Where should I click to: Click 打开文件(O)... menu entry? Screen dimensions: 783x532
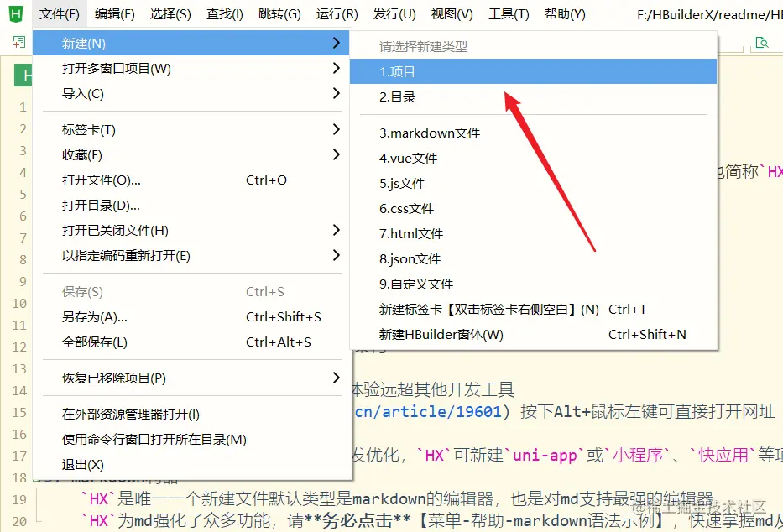(191, 180)
